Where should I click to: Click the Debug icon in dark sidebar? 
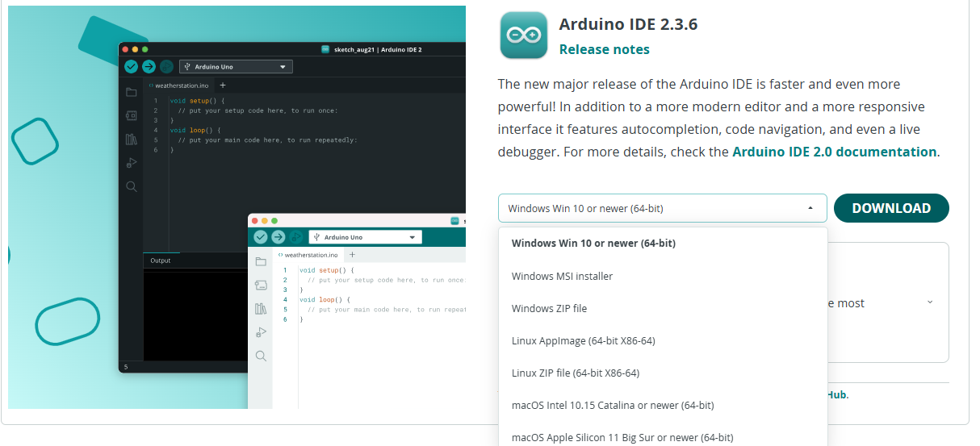[131, 163]
